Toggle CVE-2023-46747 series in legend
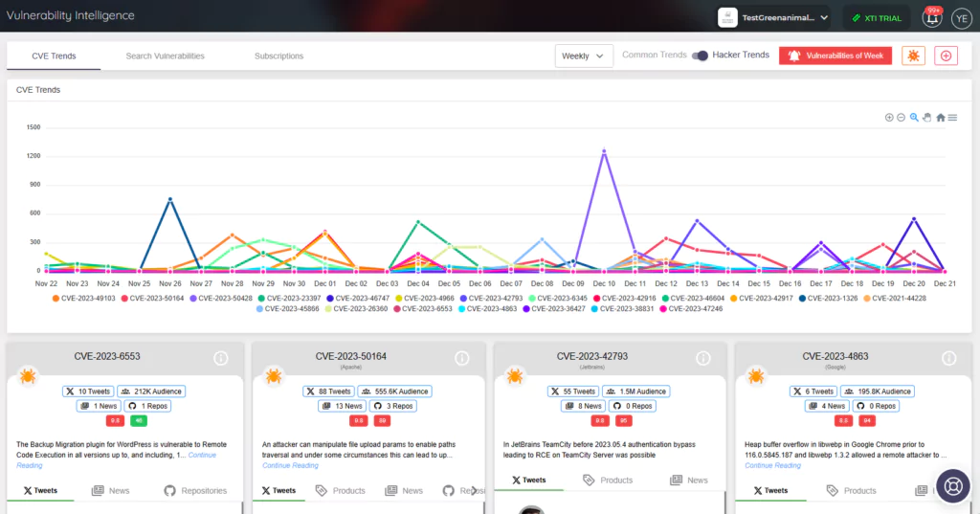The height and width of the screenshot is (514, 980). 358,299
